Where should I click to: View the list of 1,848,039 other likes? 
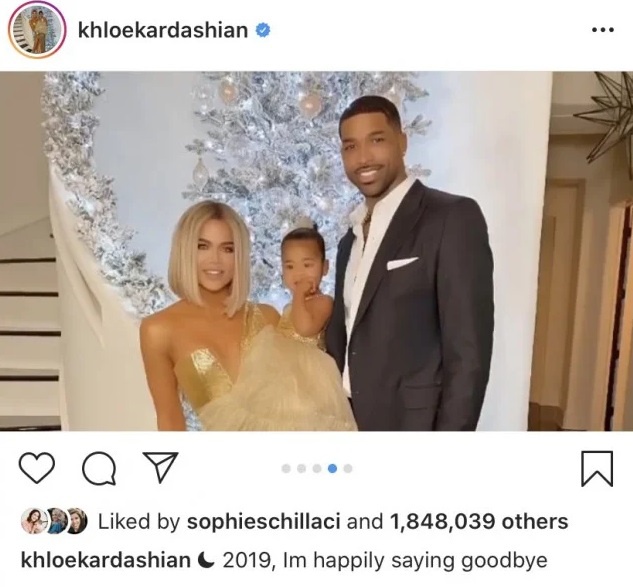tap(479, 521)
